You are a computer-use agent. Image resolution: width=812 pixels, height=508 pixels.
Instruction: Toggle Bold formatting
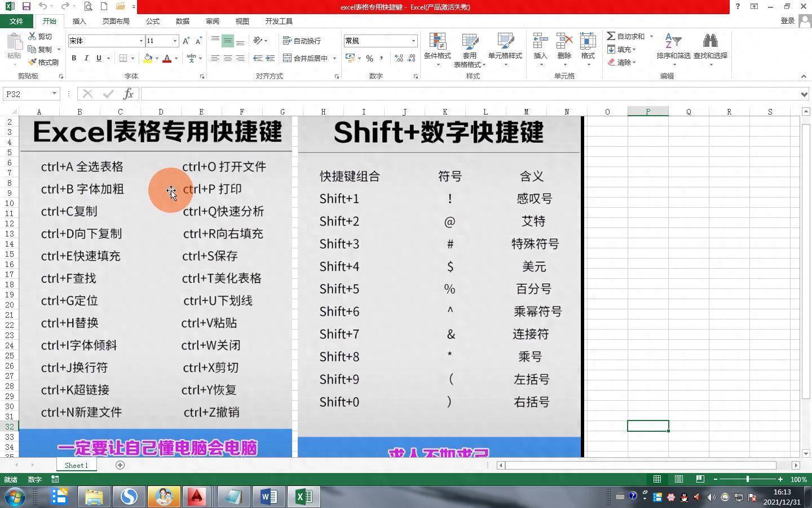[x=74, y=58]
